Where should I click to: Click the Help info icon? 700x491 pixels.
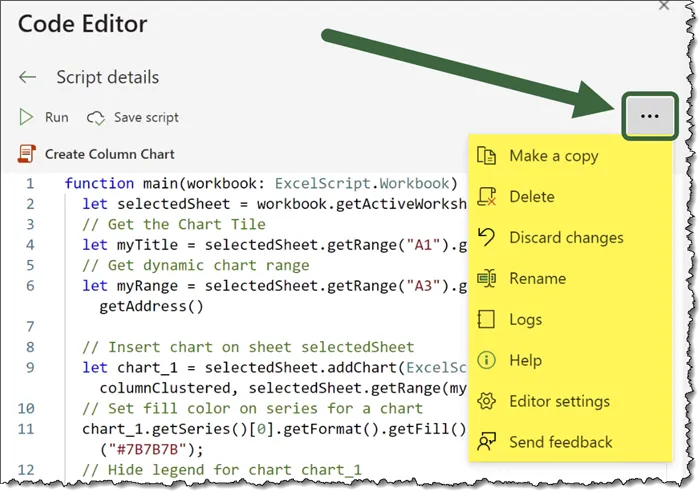click(487, 360)
